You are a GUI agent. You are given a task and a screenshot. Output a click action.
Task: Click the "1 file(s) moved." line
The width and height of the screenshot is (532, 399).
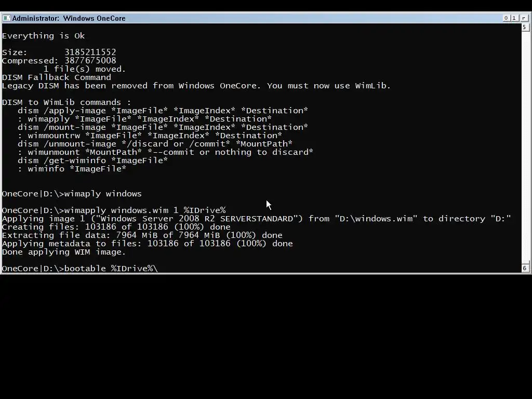pyautogui.click(x=85, y=69)
